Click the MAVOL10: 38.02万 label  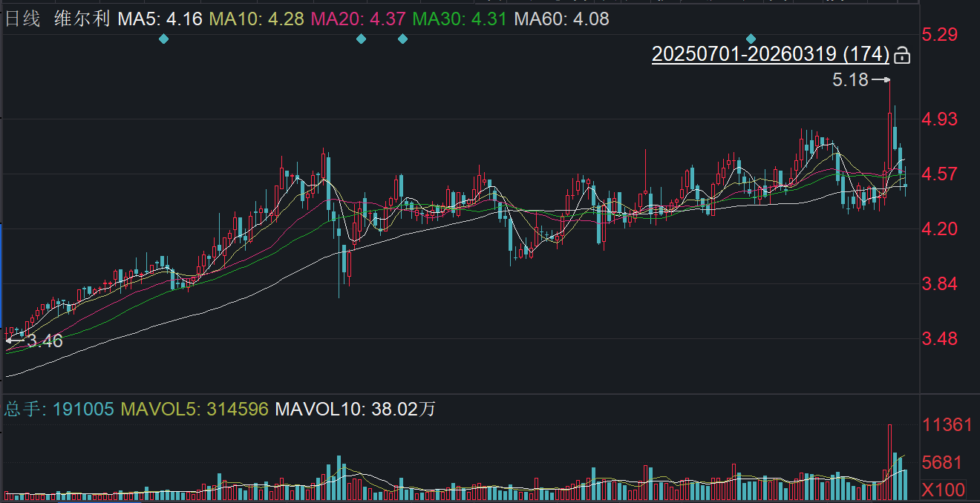pyautogui.click(x=355, y=409)
